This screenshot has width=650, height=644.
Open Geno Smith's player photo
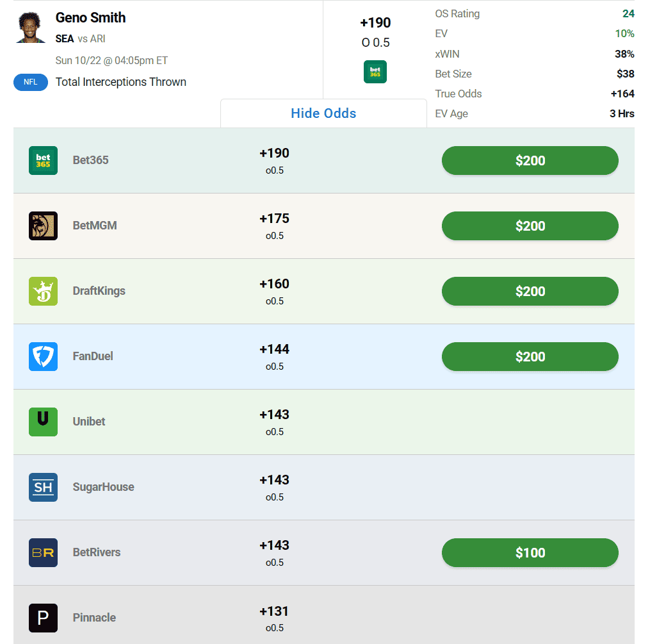(31, 28)
